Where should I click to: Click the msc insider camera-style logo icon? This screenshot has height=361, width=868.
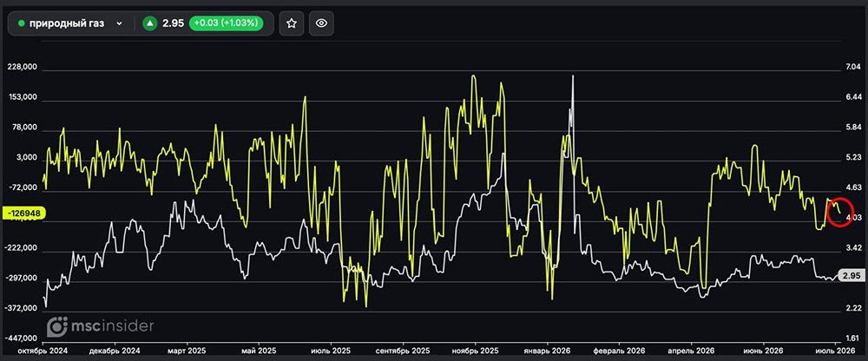coord(57,326)
